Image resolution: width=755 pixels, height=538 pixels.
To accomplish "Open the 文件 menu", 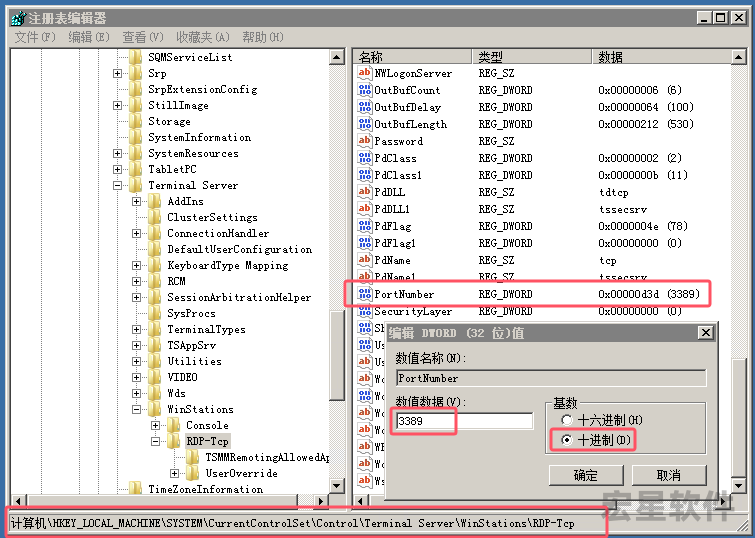I will click(x=34, y=37).
